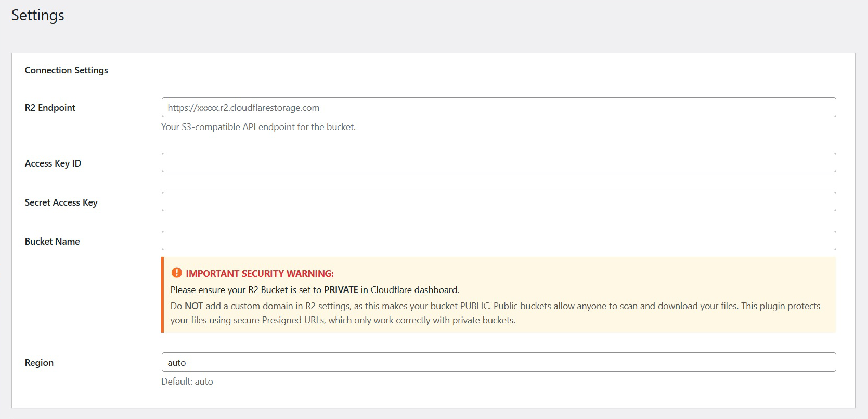Click the warning exclamation icon

click(177, 272)
